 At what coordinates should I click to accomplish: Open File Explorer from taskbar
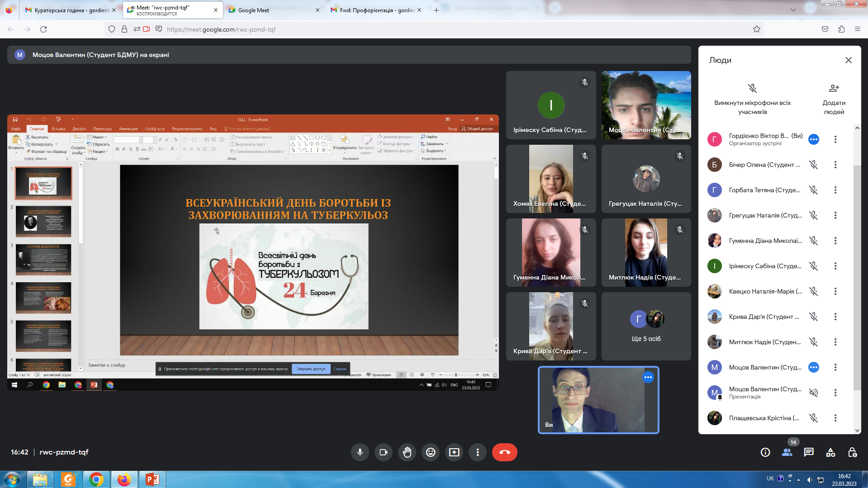[x=40, y=479]
